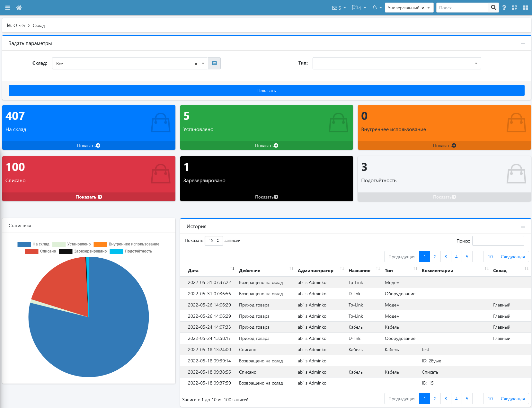Go to home via house icon
Viewport: 532px width, 408px height.
pos(19,8)
